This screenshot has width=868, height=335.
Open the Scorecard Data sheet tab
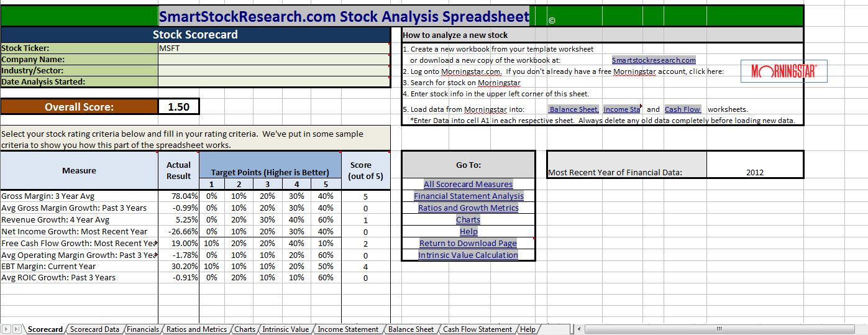(94, 329)
